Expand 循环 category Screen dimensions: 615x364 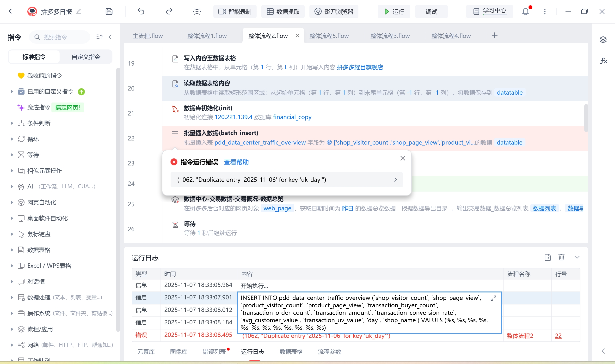click(12, 139)
